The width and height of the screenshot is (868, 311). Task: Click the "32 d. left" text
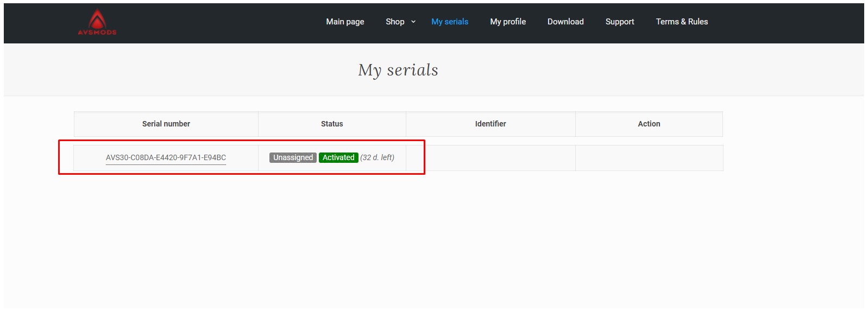[x=377, y=157]
